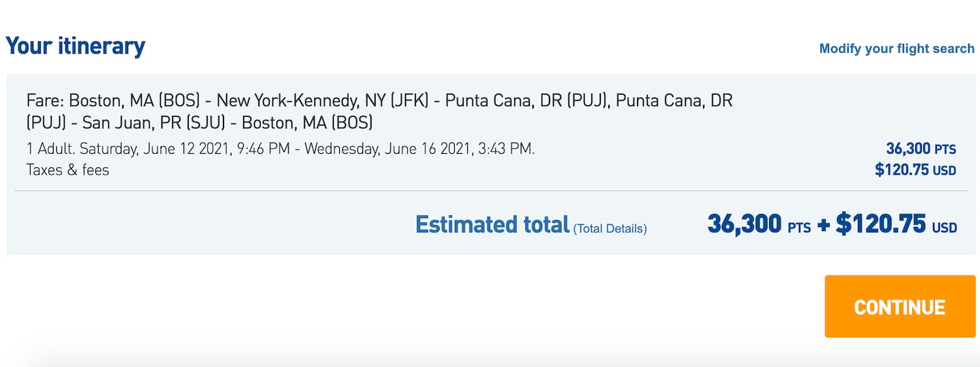This screenshot has height=367, width=980.
Task: Click the plus sign between points and dollars
Action: 823,226
